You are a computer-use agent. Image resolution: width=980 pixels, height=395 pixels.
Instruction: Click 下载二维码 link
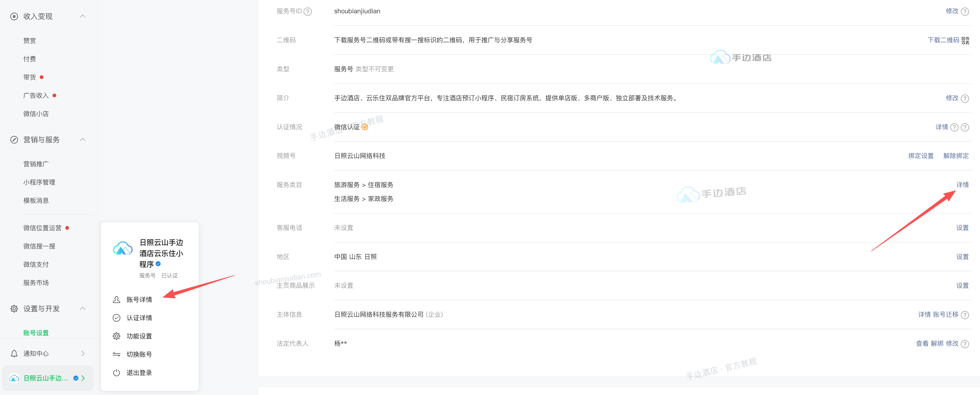[x=943, y=40]
